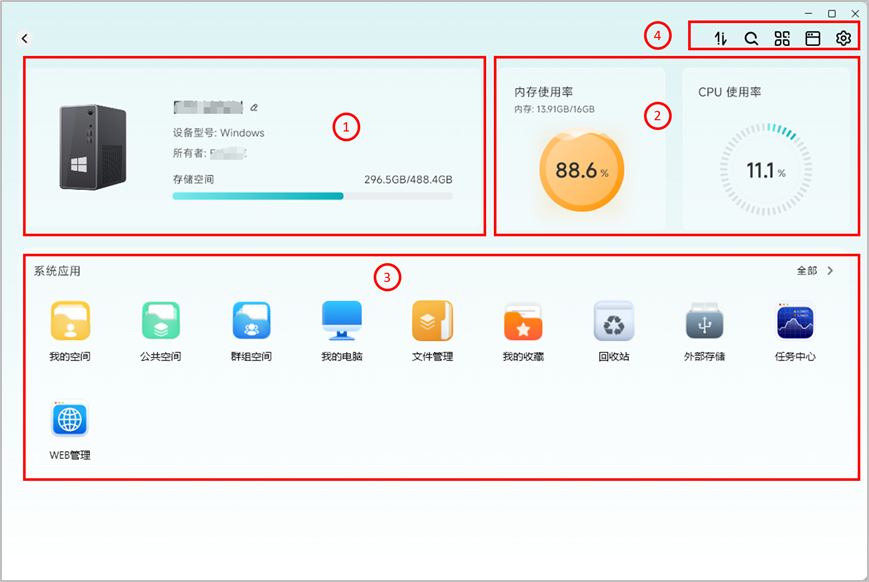Click the window layout toolbar icon

click(x=812, y=38)
